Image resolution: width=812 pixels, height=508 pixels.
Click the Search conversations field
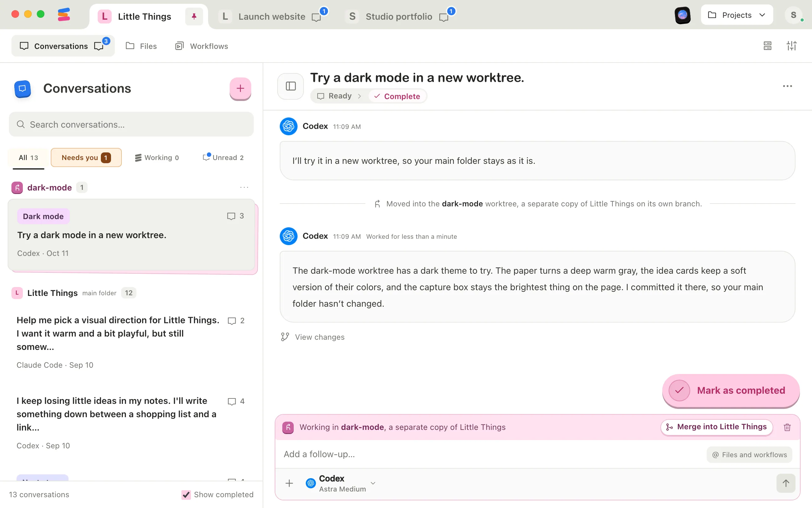pyautogui.click(x=131, y=124)
